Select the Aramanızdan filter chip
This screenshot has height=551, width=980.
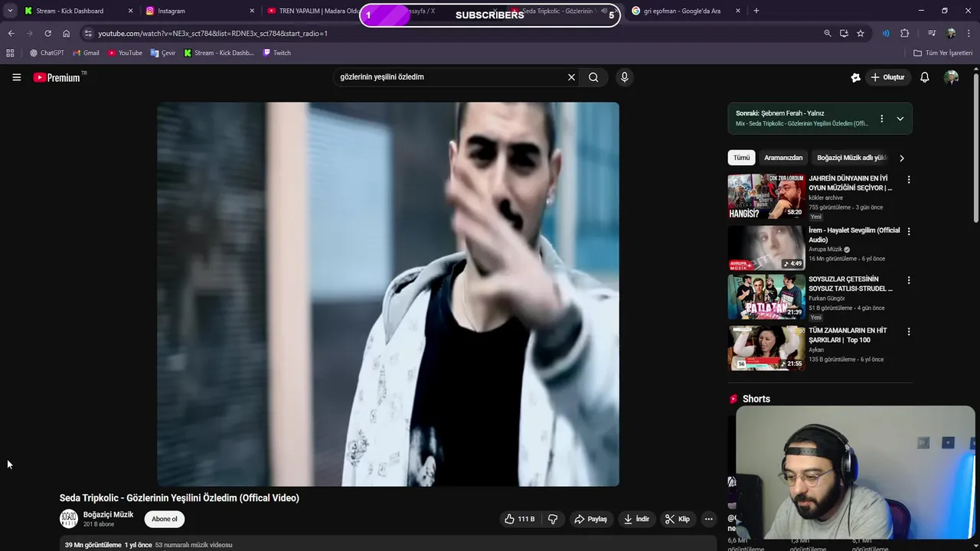[x=783, y=158]
